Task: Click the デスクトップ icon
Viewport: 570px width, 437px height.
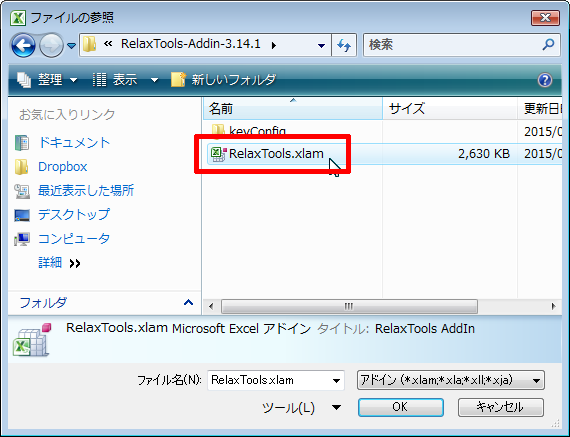Action: (22, 215)
